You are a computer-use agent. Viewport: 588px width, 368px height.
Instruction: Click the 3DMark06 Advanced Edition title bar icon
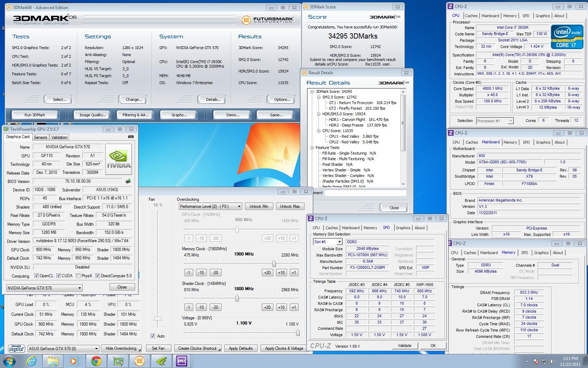coord(9,7)
